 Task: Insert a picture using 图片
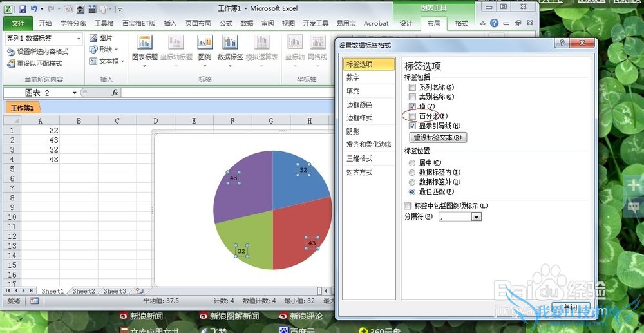coord(100,38)
